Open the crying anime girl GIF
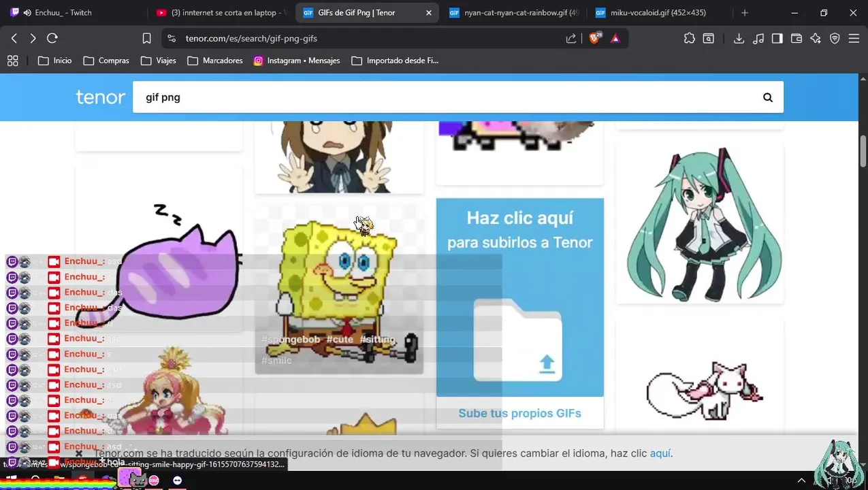The image size is (868, 490). tap(339, 157)
